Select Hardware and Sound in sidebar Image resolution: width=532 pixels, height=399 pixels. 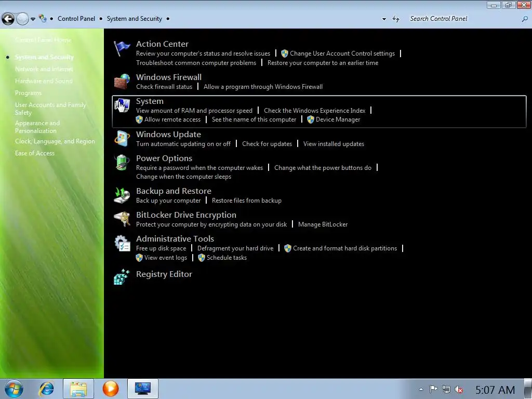[x=44, y=81]
